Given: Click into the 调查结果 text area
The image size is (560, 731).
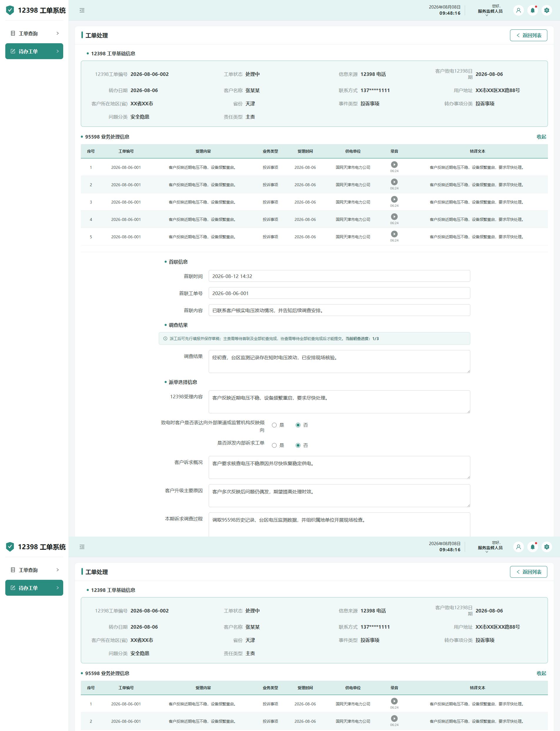Looking at the screenshot, I should point(339,362).
